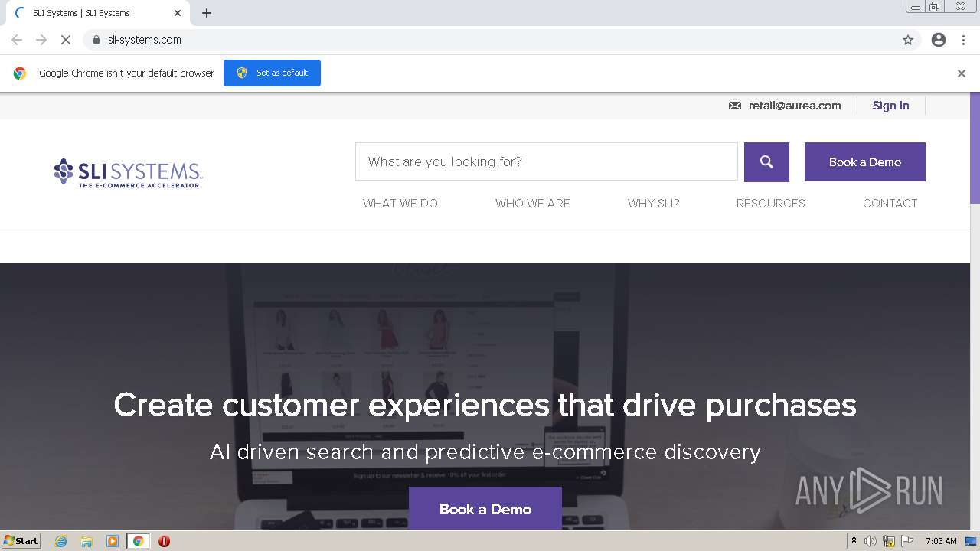Viewport: 980px width, 551px height.
Task: Click the browser forward arrow
Action: pos(41,40)
